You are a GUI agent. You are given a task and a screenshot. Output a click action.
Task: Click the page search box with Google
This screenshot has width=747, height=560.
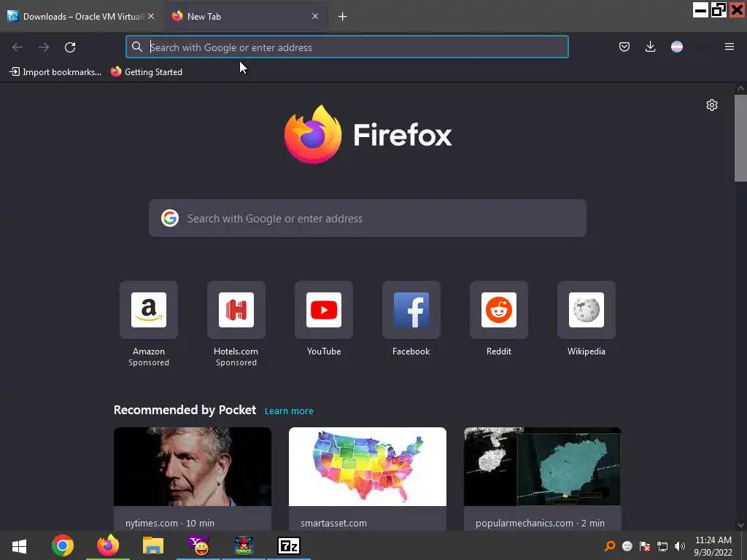pyautogui.click(x=368, y=218)
